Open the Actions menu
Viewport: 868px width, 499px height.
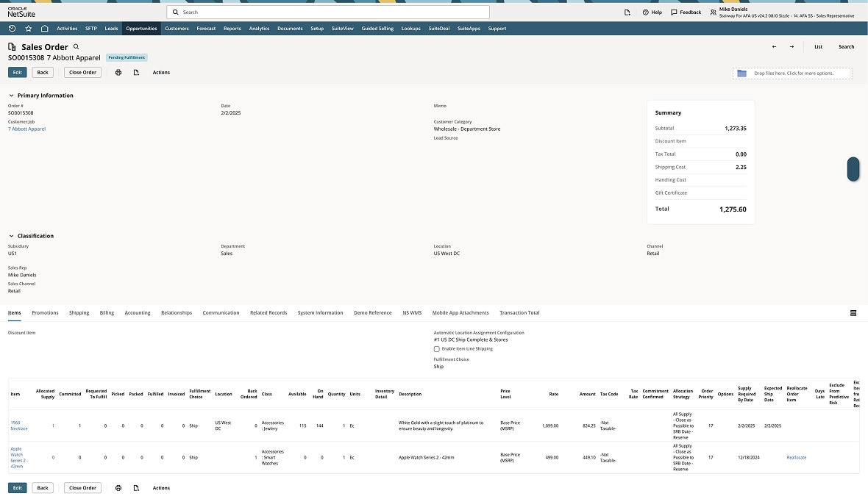click(161, 72)
